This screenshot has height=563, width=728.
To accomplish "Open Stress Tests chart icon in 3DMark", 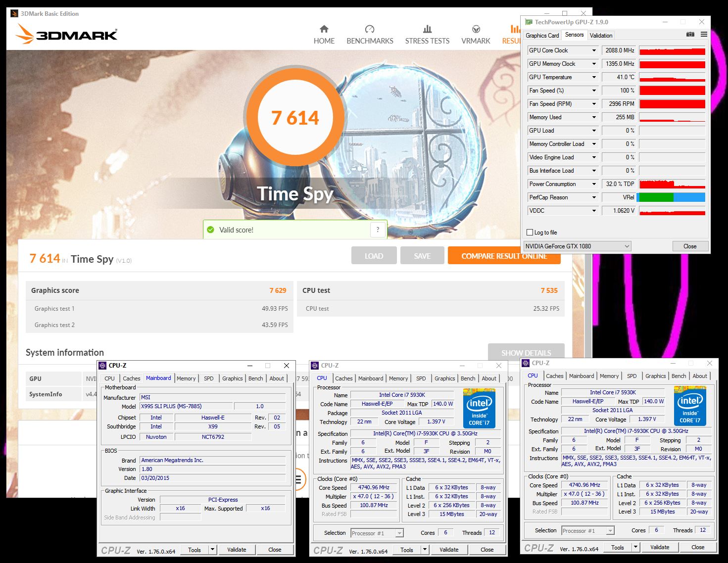I will (x=427, y=29).
